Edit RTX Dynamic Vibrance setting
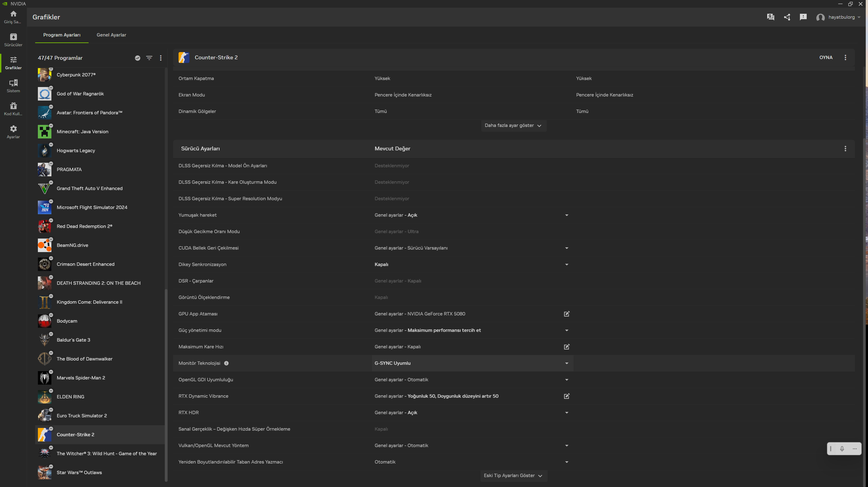 pyautogui.click(x=566, y=396)
